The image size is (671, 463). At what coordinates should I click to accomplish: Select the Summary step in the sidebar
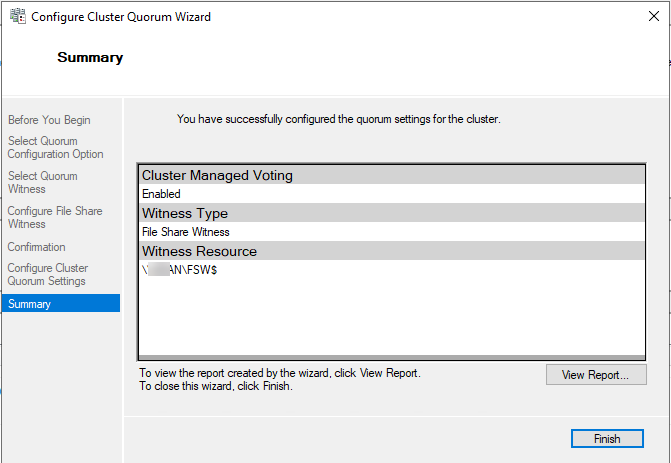pos(61,303)
